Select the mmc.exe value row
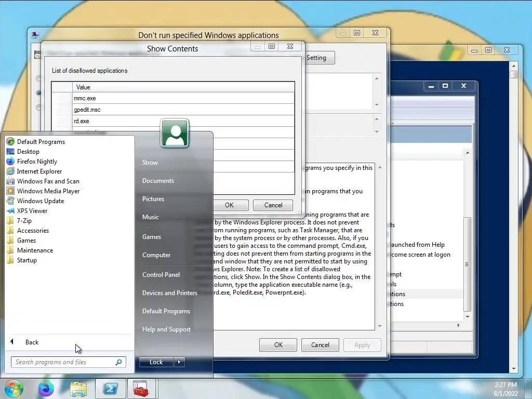This screenshot has height=399, width=532. [183, 98]
